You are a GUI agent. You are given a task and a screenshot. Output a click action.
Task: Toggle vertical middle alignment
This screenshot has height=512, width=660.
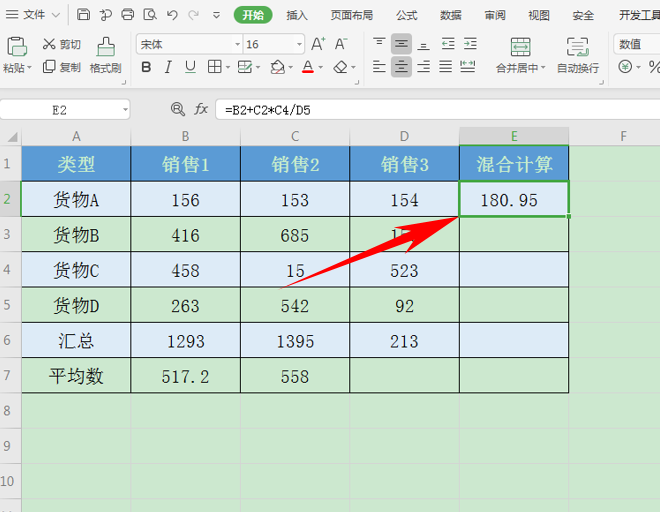401,44
